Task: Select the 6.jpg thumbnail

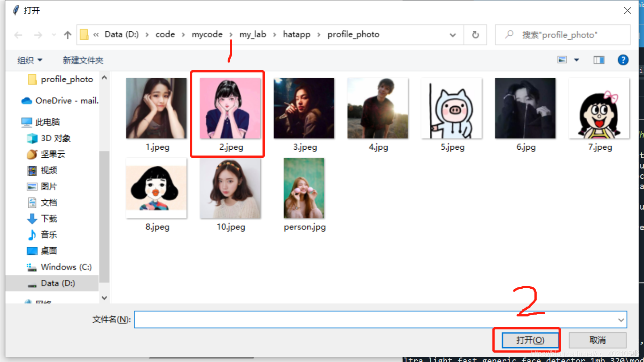Action: coord(525,108)
